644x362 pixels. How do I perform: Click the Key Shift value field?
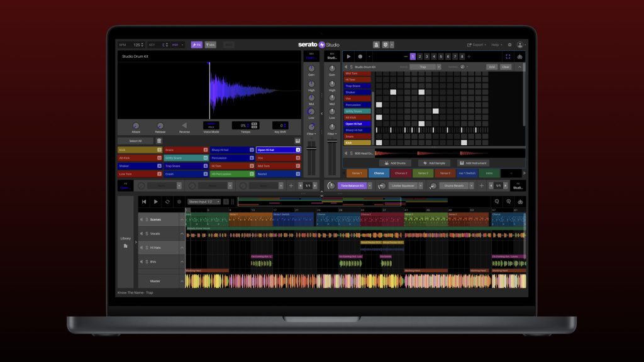pos(280,125)
